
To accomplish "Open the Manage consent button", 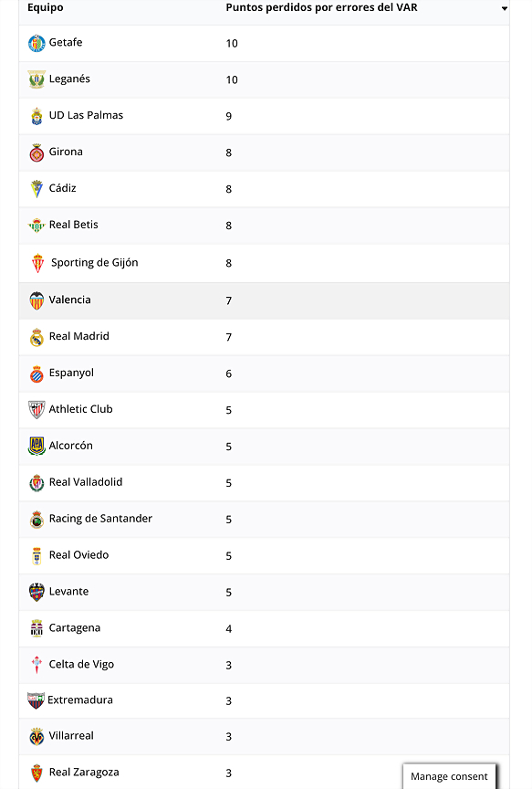I will click(449, 776).
